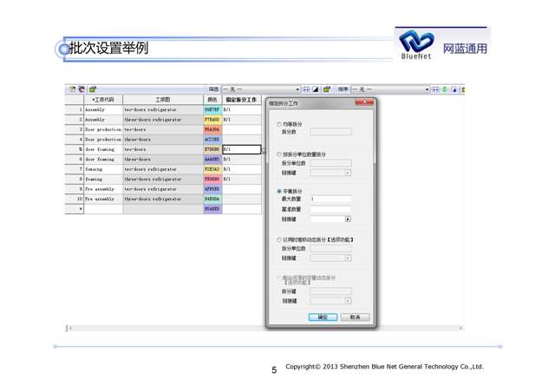Viewport: 555px width, 392px height.
Task: Click the folder icon in the top-left toolbar
Action: tap(93, 89)
